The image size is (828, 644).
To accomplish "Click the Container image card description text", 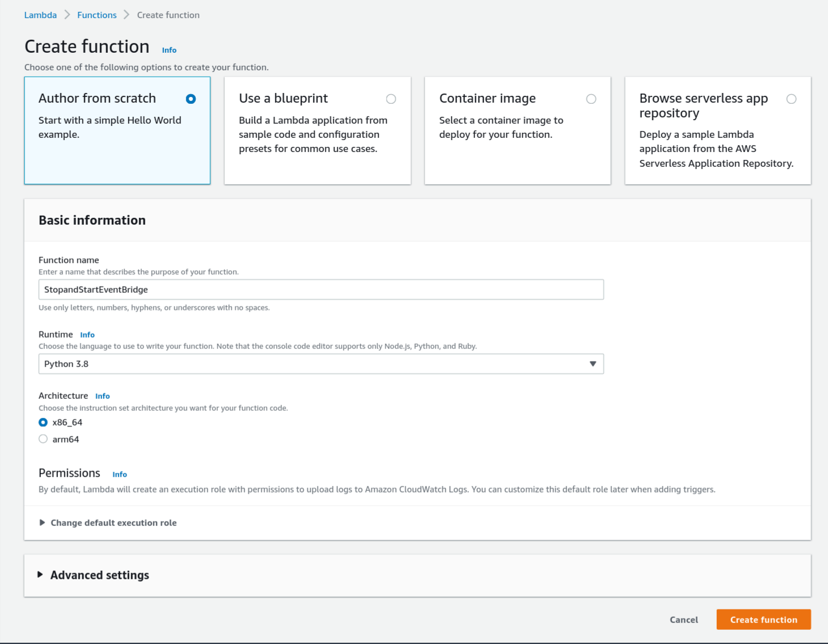I will [x=501, y=127].
